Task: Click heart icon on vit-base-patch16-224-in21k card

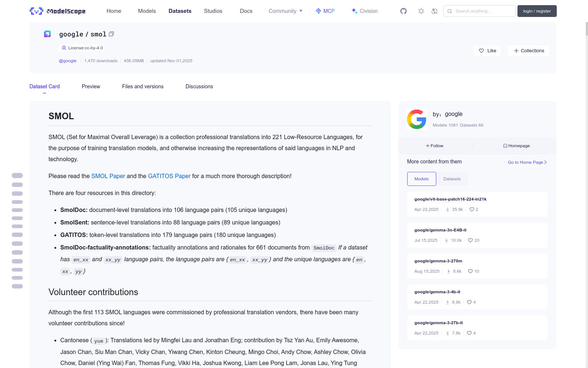Action: click(x=472, y=209)
